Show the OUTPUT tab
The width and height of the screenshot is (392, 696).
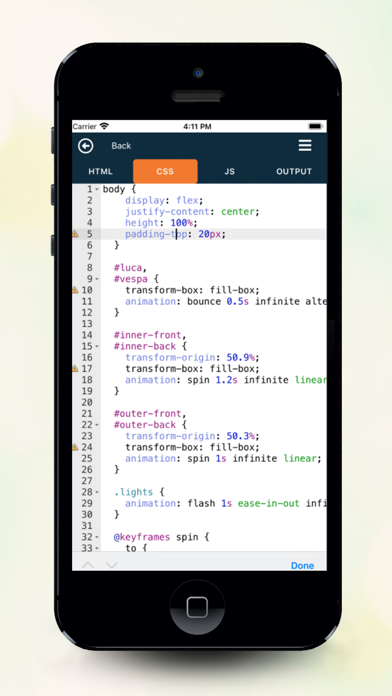point(294,171)
